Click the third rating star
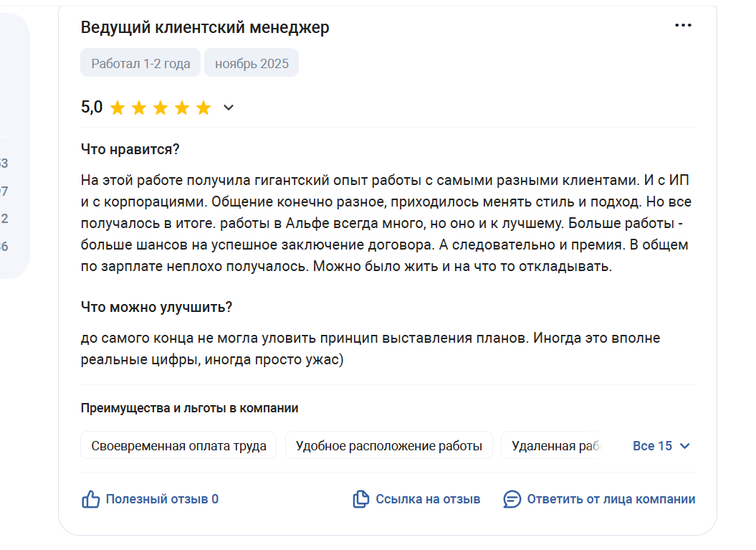The image size is (756, 550). 161,108
